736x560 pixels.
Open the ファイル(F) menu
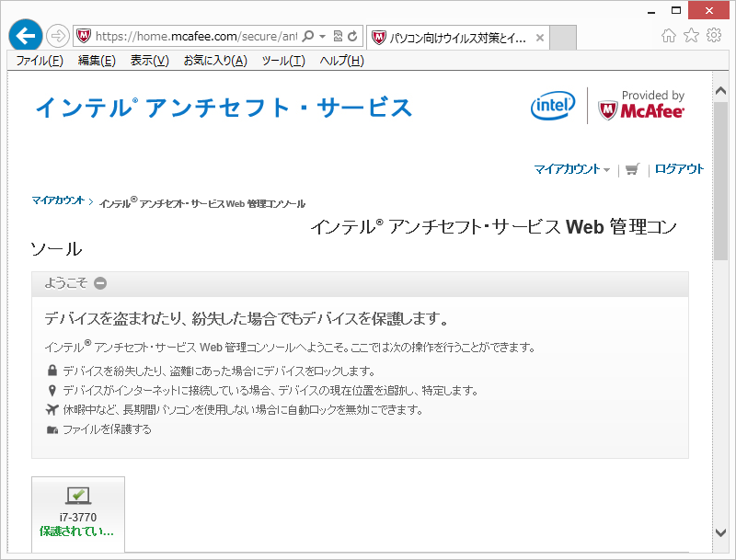(x=40, y=61)
